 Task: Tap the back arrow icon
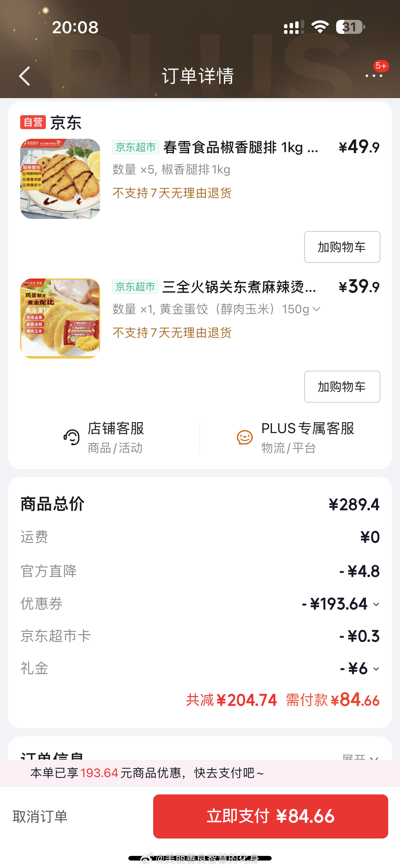pos(24,75)
